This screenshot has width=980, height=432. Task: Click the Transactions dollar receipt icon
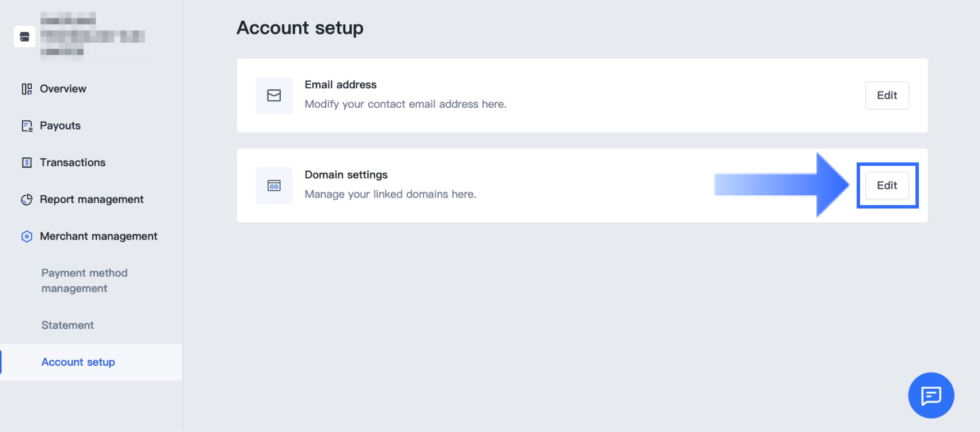click(27, 162)
